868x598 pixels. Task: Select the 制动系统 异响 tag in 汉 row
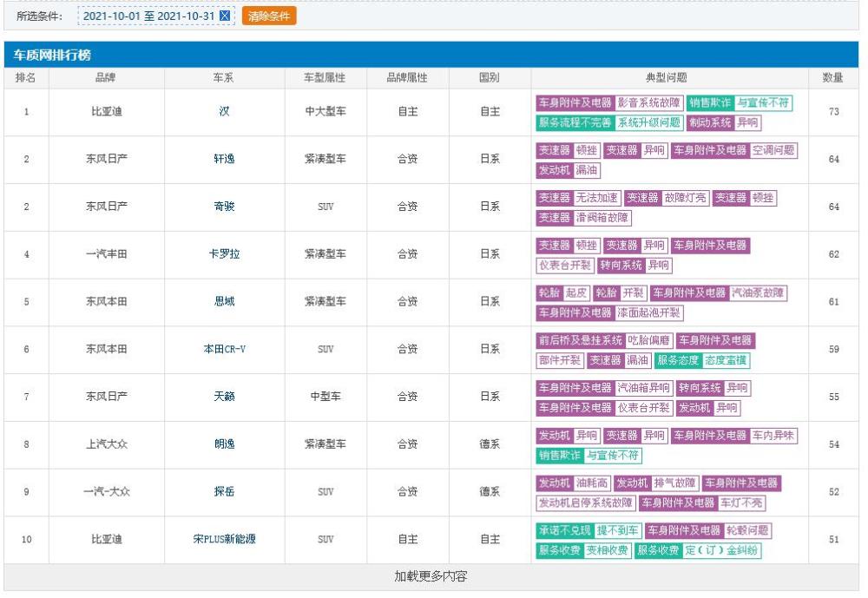pos(724,123)
